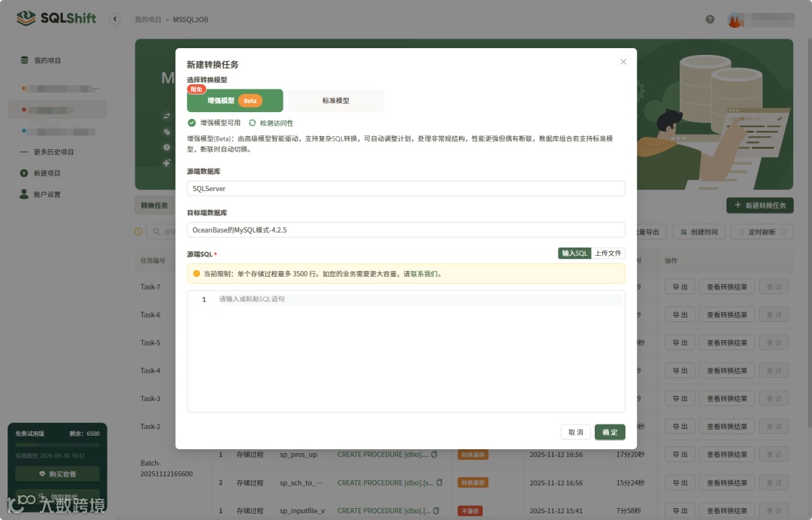Screen dimensions: 812x520
Task: Click the help question mark icon
Action: [x=710, y=19]
